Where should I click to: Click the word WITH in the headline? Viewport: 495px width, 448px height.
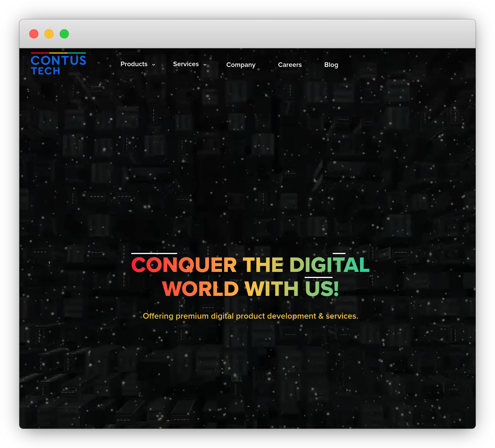pyautogui.click(x=271, y=289)
